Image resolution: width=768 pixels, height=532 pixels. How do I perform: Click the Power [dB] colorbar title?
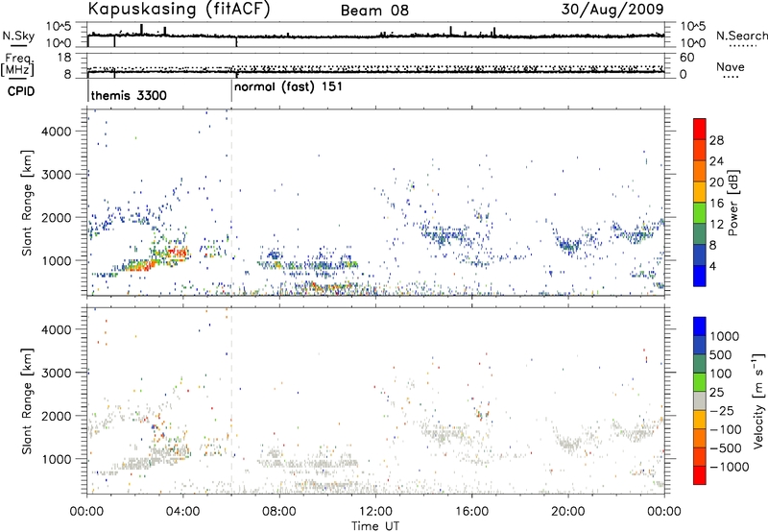point(733,203)
